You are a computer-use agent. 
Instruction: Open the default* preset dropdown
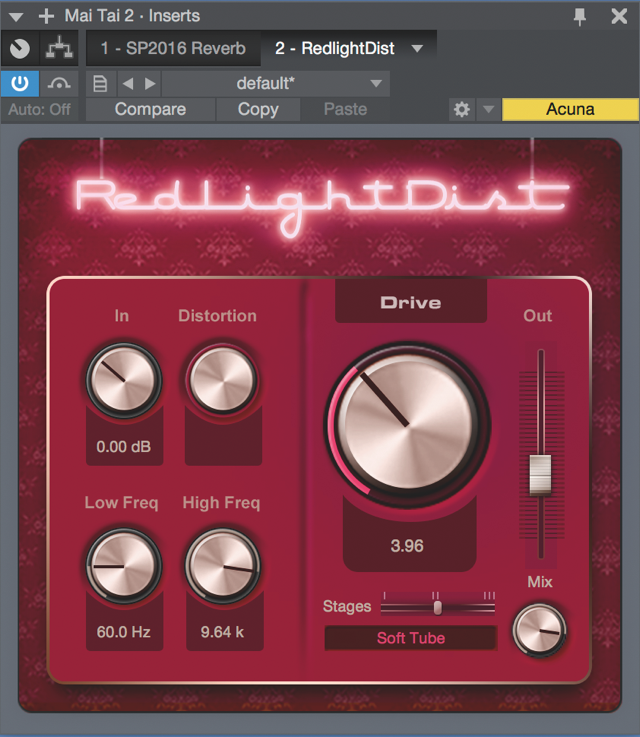tap(276, 84)
